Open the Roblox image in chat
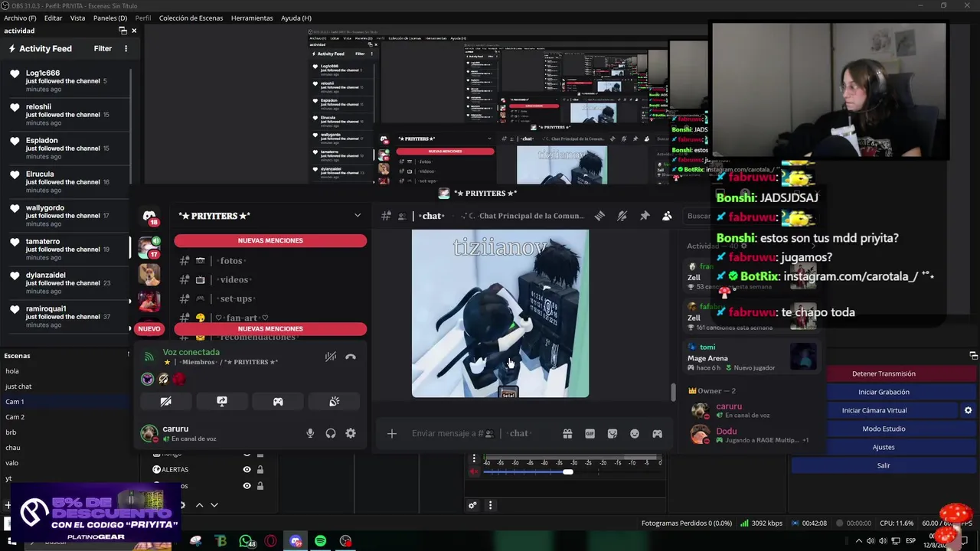This screenshot has height=551, width=980. click(501, 314)
